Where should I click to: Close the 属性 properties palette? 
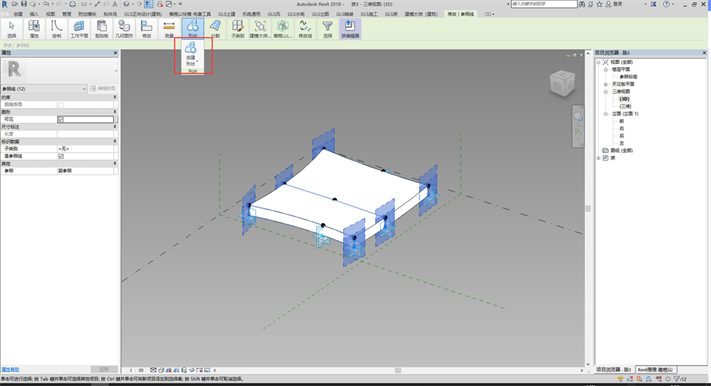[x=115, y=53]
